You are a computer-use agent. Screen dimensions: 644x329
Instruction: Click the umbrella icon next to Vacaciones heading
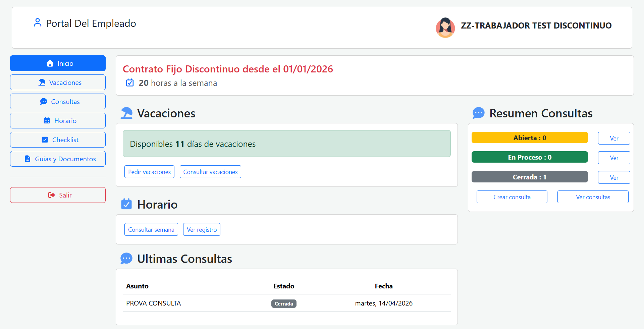[x=126, y=113]
